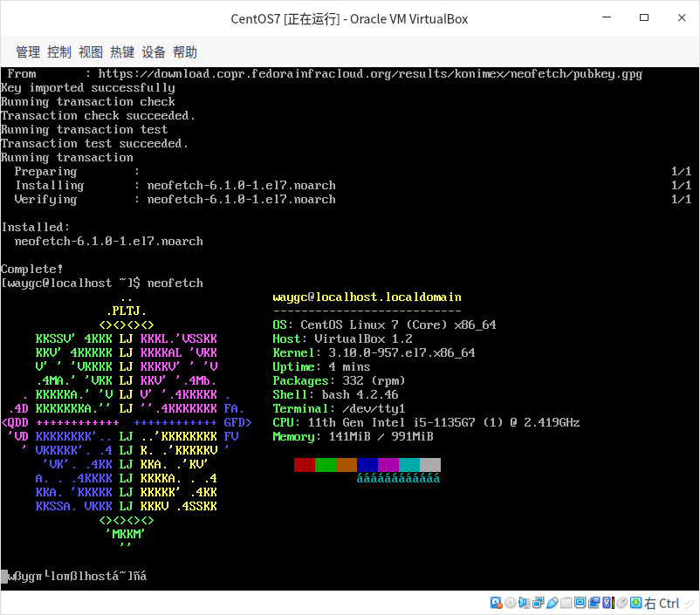Click the 'Terminal: /dev/tty1' line
The height and width of the screenshot is (615, 700).
[339, 409]
